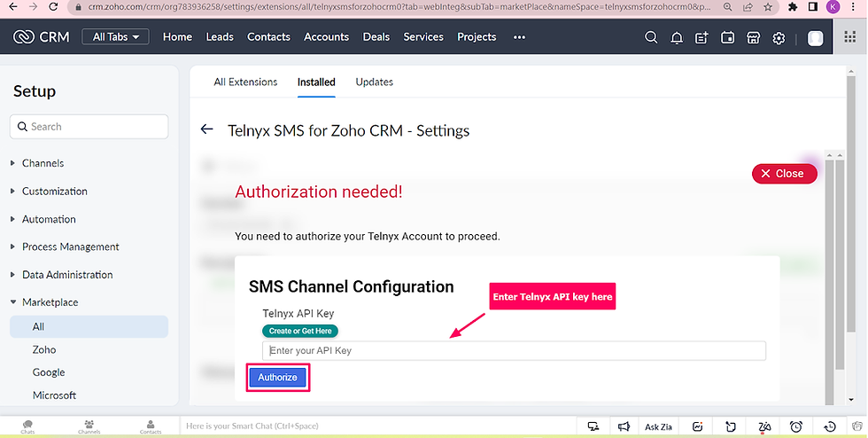Click the sticky note icon in bottom bar

click(730, 426)
